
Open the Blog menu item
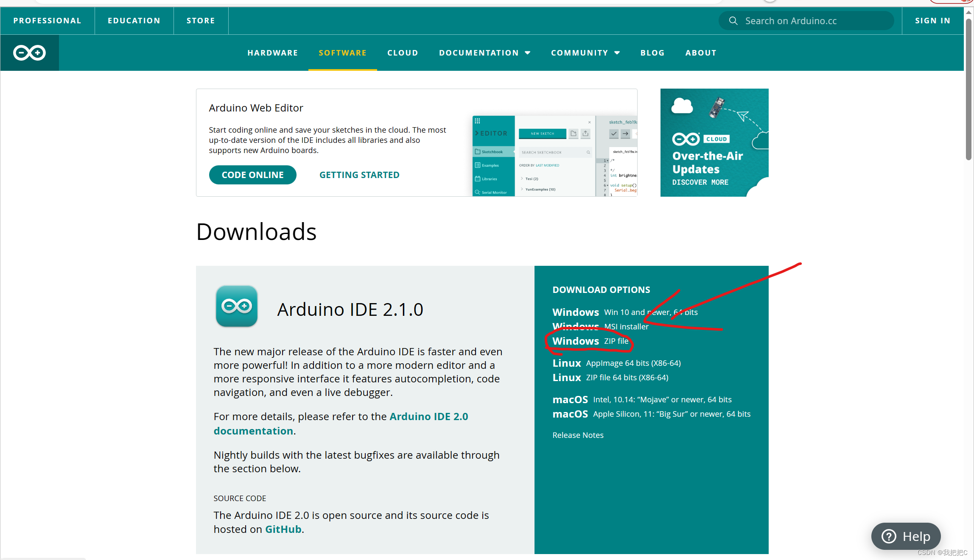pyautogui.click(x=652, y=53)
